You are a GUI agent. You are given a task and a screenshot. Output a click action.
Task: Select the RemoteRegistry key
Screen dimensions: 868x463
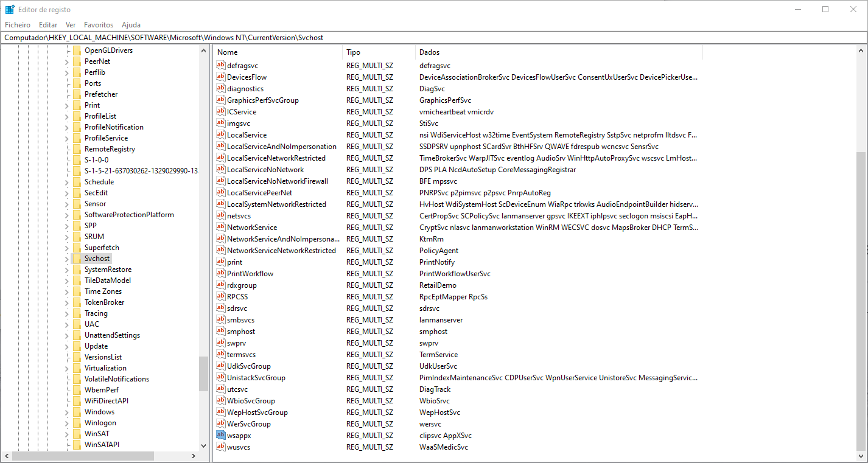pyautogui.click(x=110, y=149)
